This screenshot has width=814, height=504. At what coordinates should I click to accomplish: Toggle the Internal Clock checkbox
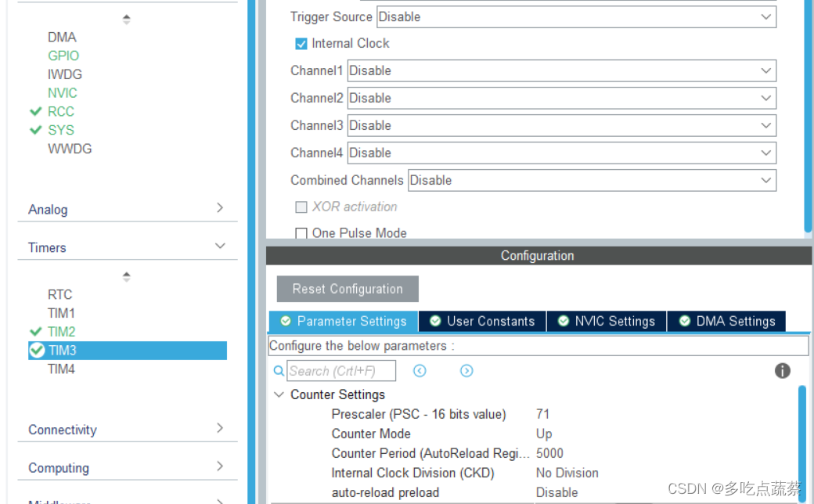(x=301, y=44)
